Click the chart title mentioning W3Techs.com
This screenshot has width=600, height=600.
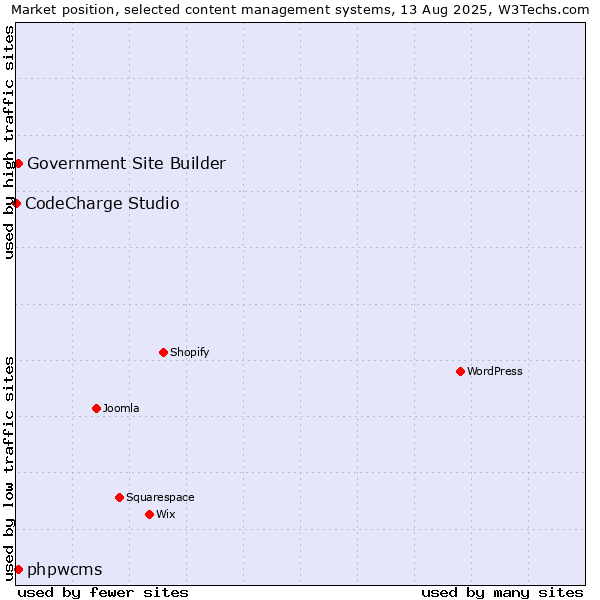click(x=300, y=9)
